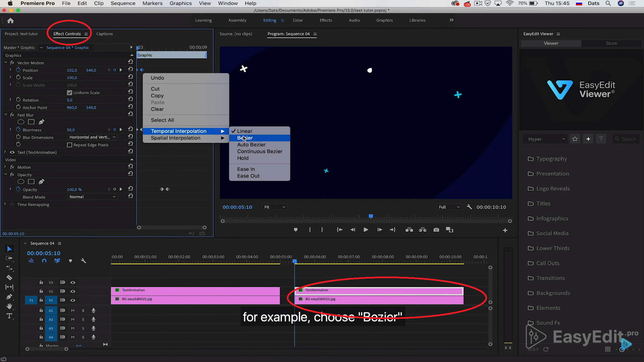Select the Hand tool
This screenshot has width=644, height=362.
pos(9,306)
